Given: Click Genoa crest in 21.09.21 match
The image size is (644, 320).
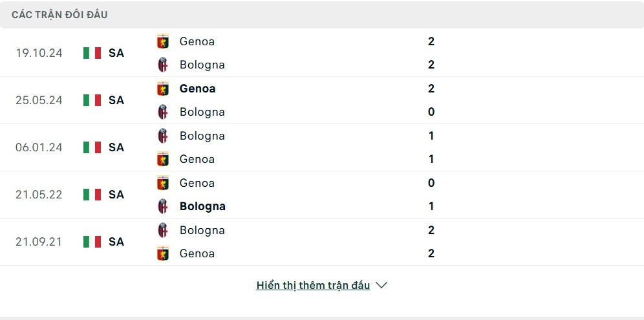Looking at the screenshot, I should [163, 253].
